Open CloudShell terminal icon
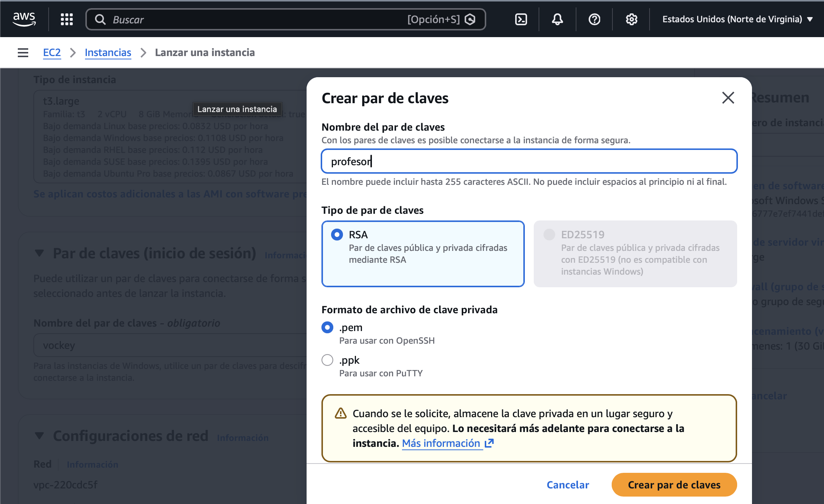 coord(521,19)
